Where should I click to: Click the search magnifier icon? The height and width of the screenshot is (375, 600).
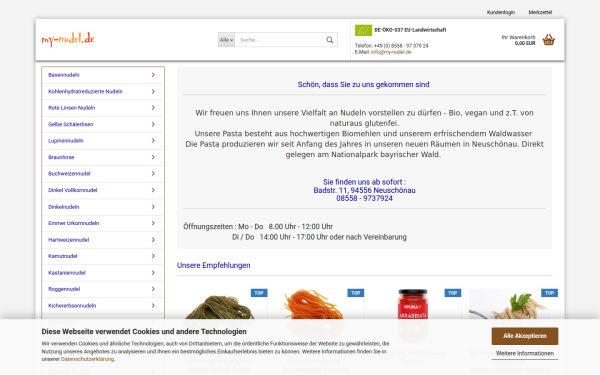click(x=329, y=40)
